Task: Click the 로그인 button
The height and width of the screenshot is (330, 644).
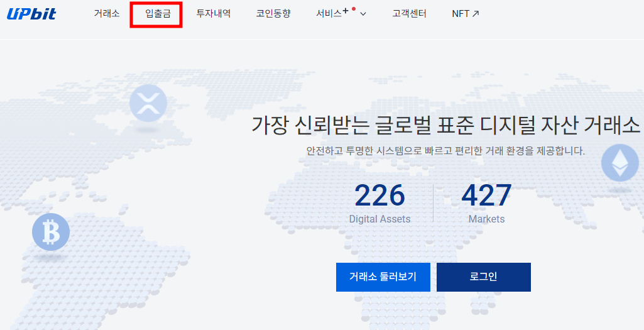Action: click(483, 277)
